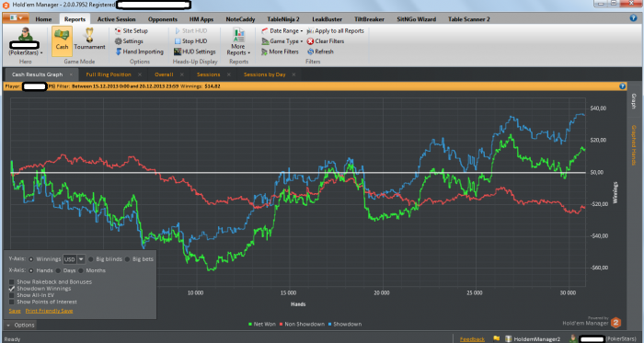Open Site Setup option
Image resolution: width=644 pixels, height=343 pixels.
coord(131,30)
